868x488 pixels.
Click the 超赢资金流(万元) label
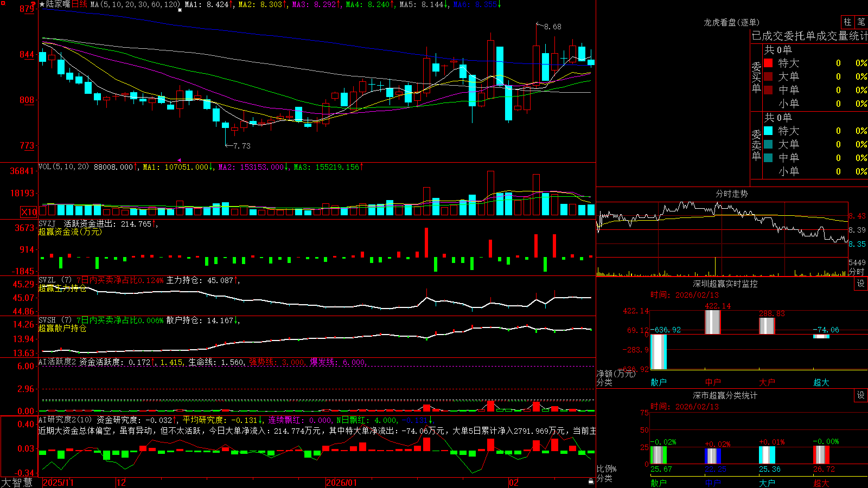[70, 232]
